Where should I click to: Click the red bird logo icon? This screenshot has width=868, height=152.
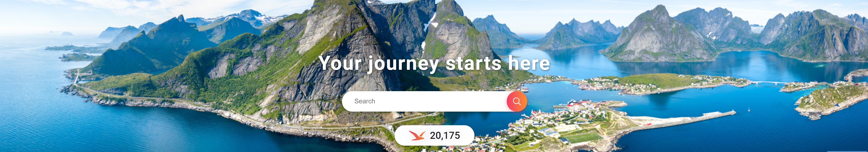click(417, 136)
